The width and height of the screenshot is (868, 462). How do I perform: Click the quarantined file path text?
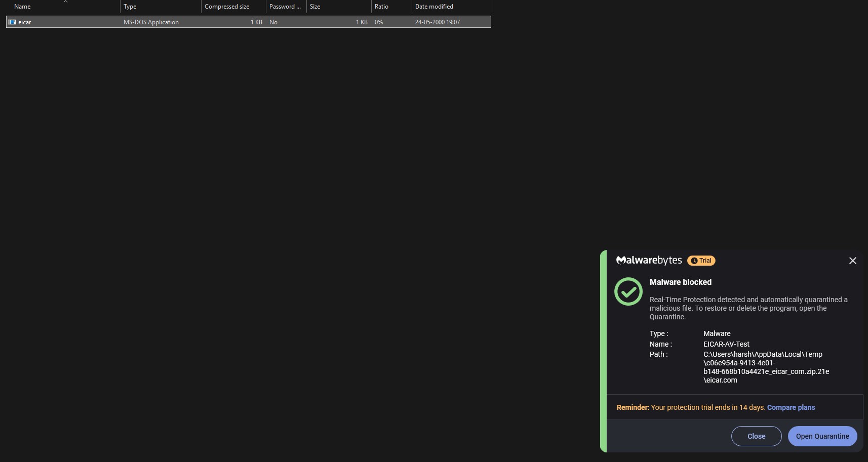click(x=766, y=367)
